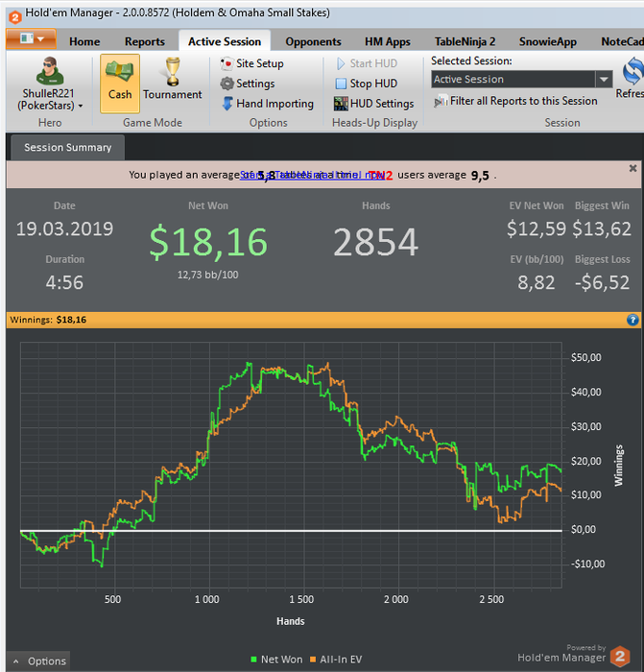Click the Winnings: $18,16 header bar
644x672 pixels.
(323, 320)
